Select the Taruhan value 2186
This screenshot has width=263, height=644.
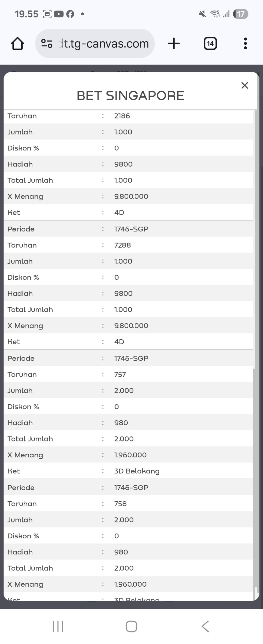point(122,116)
